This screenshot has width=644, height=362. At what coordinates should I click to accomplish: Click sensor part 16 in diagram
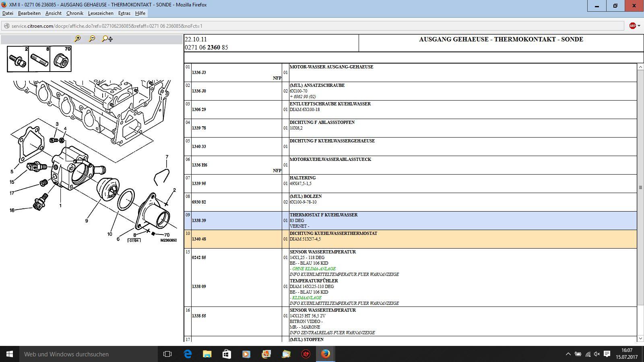[x=41, y=202]
